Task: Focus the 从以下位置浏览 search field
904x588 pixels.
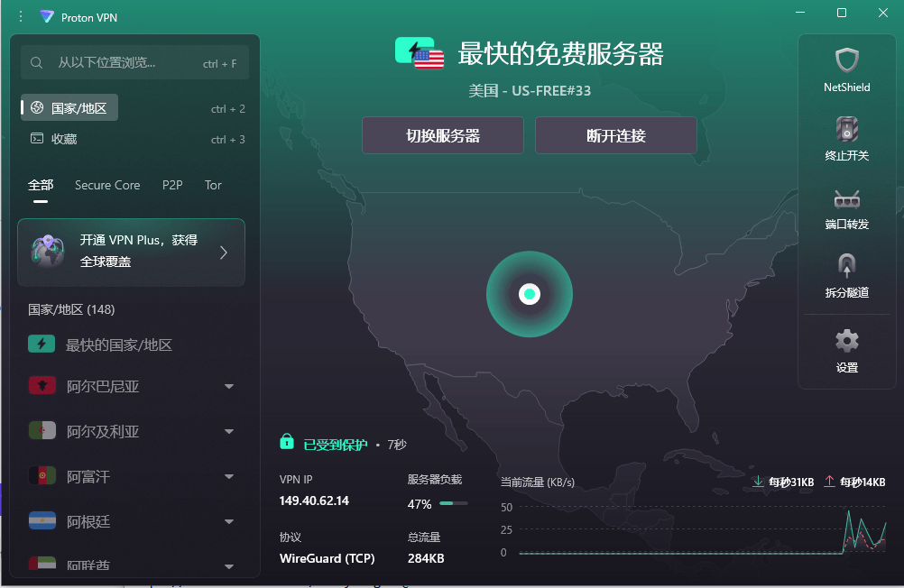Action: pos(135,63)
